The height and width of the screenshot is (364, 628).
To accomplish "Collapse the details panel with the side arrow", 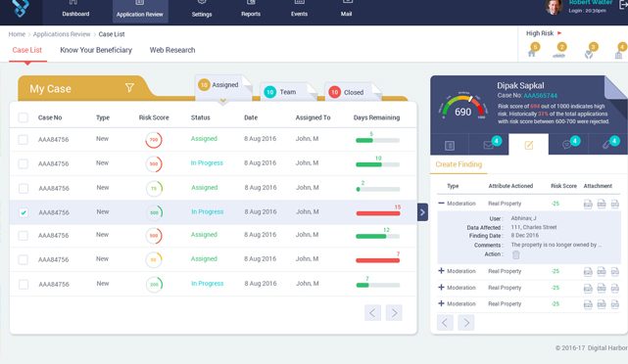I will click(x=422, y=212).
